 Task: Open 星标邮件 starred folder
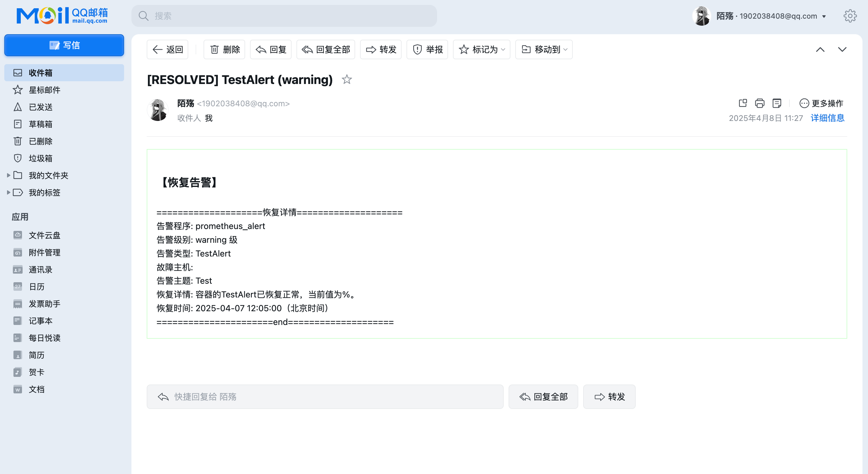(64, 90)
